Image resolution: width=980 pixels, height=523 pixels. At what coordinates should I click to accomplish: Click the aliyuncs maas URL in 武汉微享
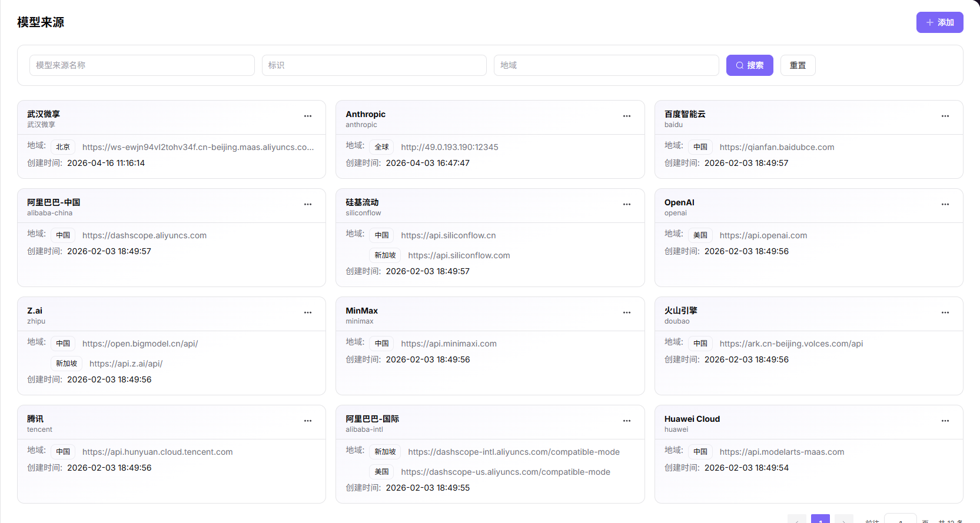click(x=198, y=147)
